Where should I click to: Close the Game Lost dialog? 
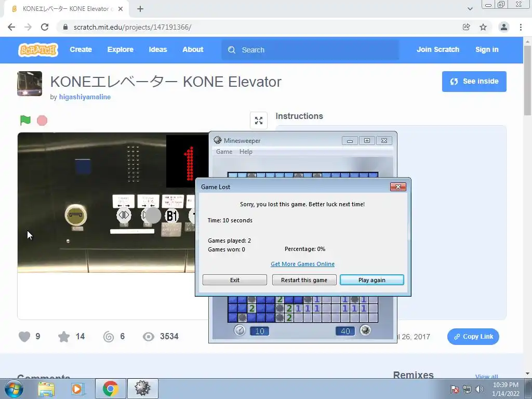pyautogui.click(x=398, y=187)
